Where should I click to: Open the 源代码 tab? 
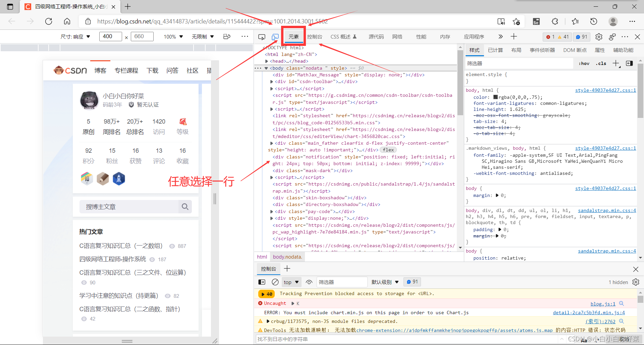click(x=376, y=37)
